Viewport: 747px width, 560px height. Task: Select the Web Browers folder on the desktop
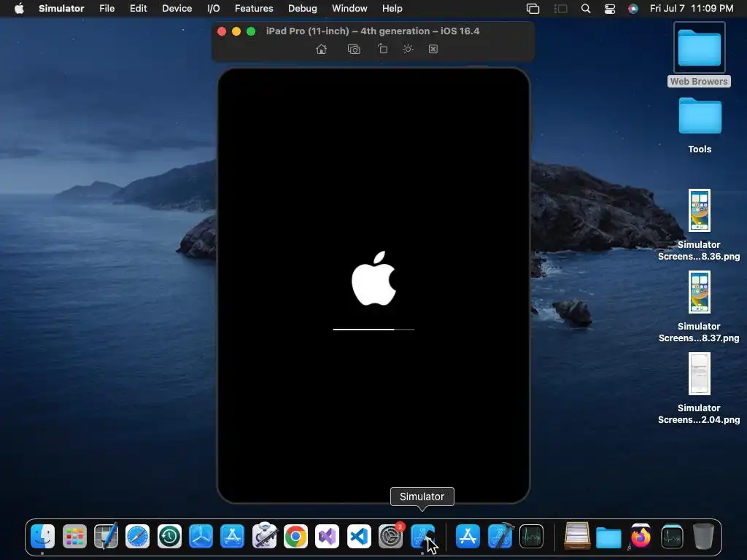coord(699,54)
